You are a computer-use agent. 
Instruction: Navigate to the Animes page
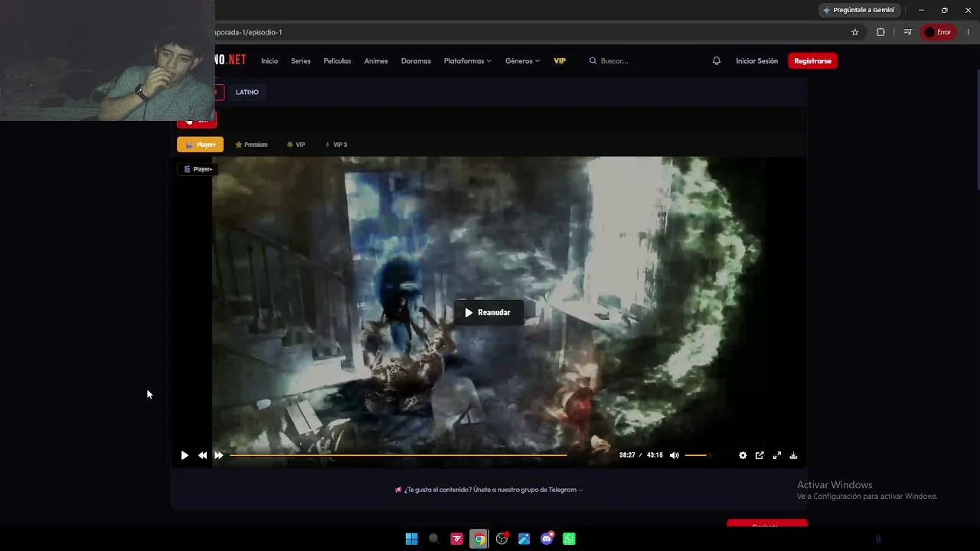coord(376,61)
